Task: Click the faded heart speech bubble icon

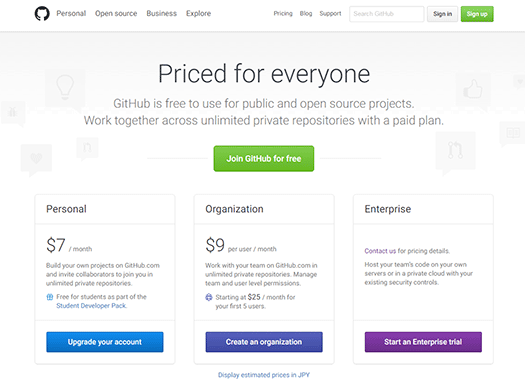Action: pos(36,160)
